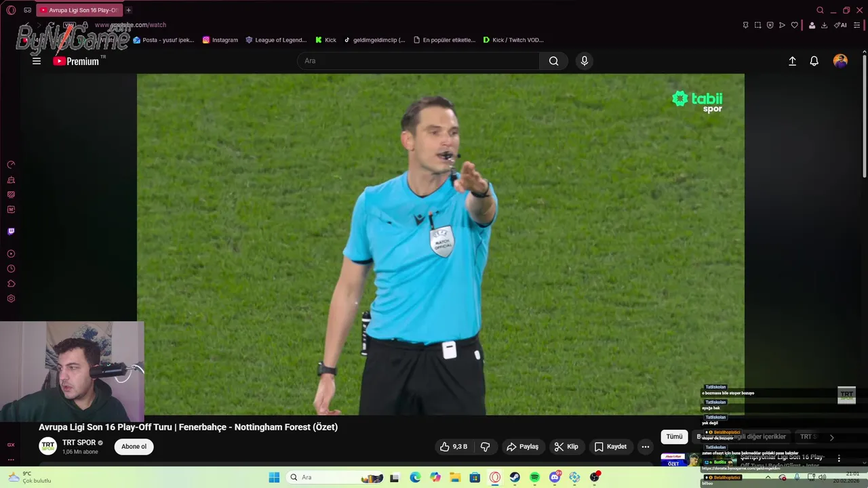Open En popüler etiketle bookmark

click(445, 40)
